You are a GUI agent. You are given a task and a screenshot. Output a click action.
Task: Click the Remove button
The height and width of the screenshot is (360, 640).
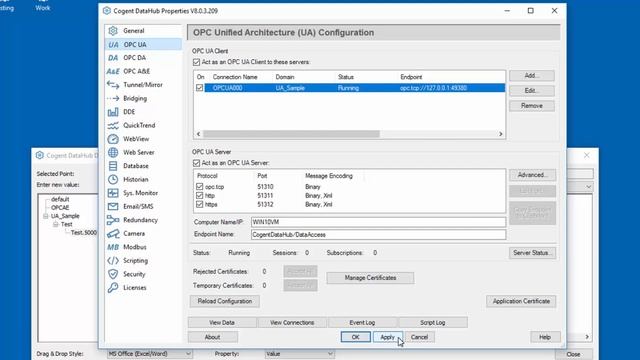532,106
